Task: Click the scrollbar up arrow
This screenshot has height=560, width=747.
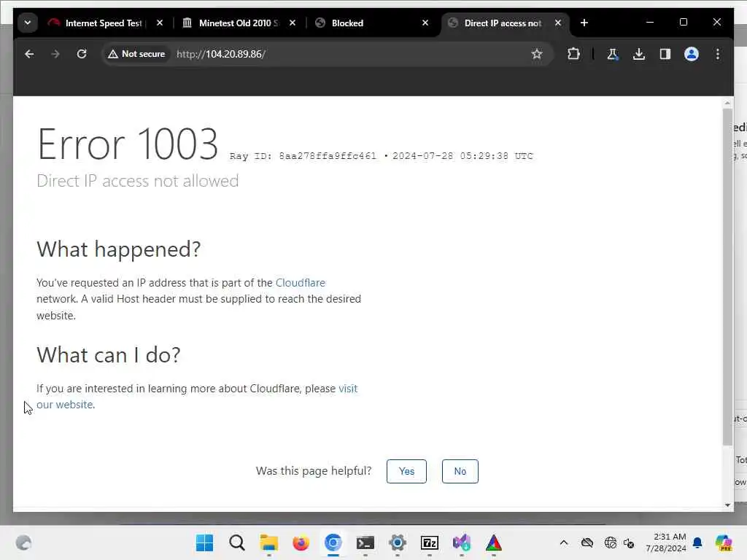Action: coord(727,103)
